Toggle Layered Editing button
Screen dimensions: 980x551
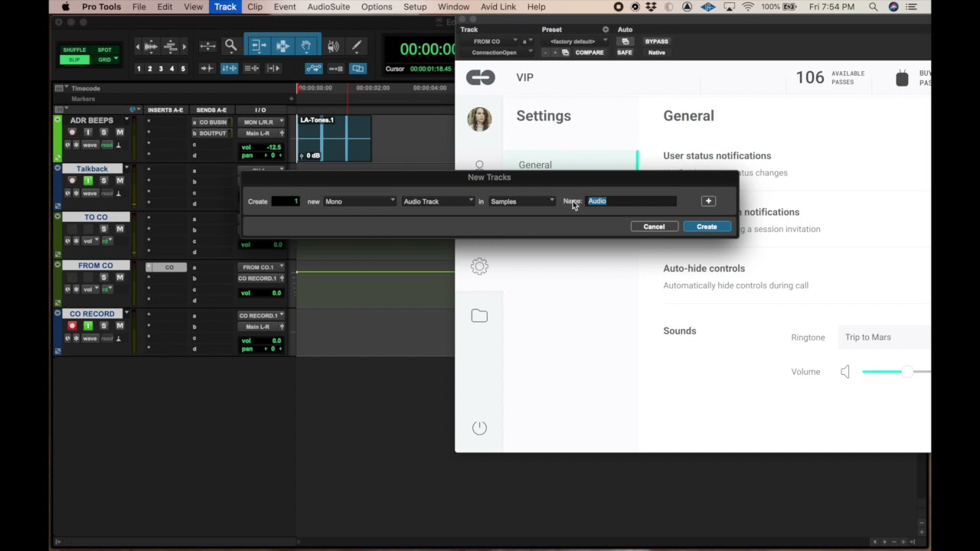coord(358,69)
